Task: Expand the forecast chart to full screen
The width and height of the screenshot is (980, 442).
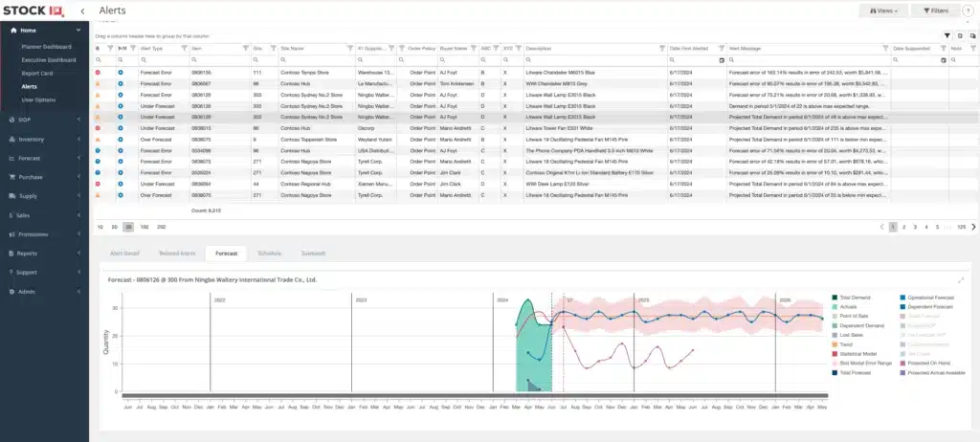Action: (x=961, y=280)
